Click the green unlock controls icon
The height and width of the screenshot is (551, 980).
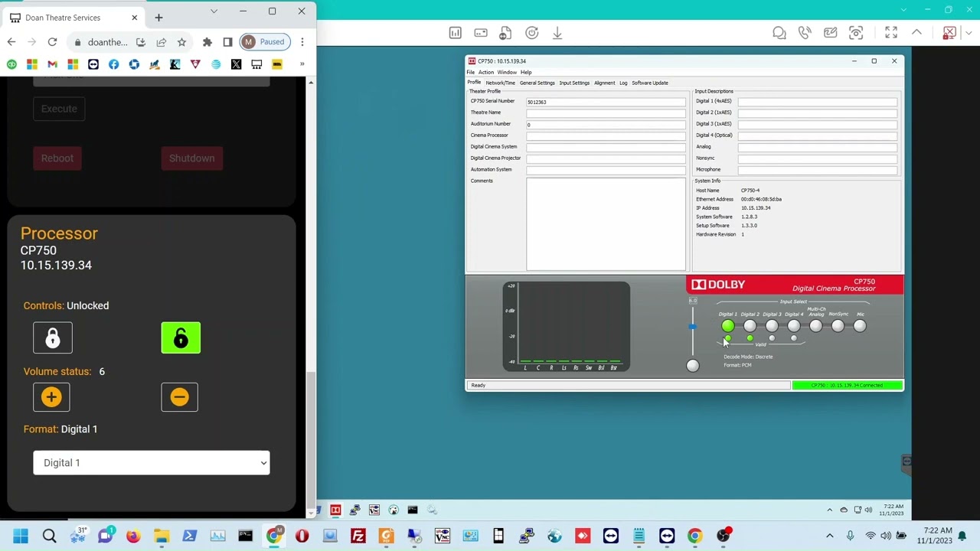[181, 338]
